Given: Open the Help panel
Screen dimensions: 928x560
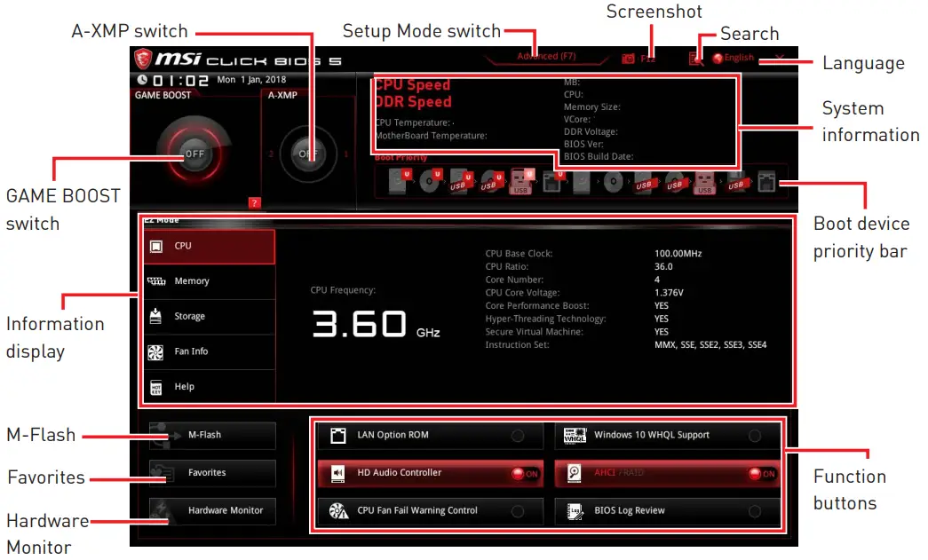Looking at the screenshot, I should (x=209, y=386).
